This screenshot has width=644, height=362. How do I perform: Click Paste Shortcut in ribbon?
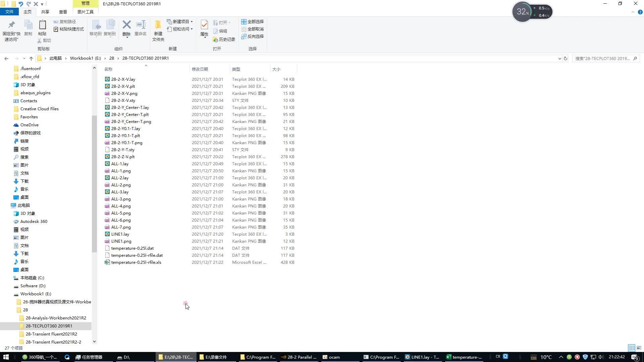[x=69, y=29]
